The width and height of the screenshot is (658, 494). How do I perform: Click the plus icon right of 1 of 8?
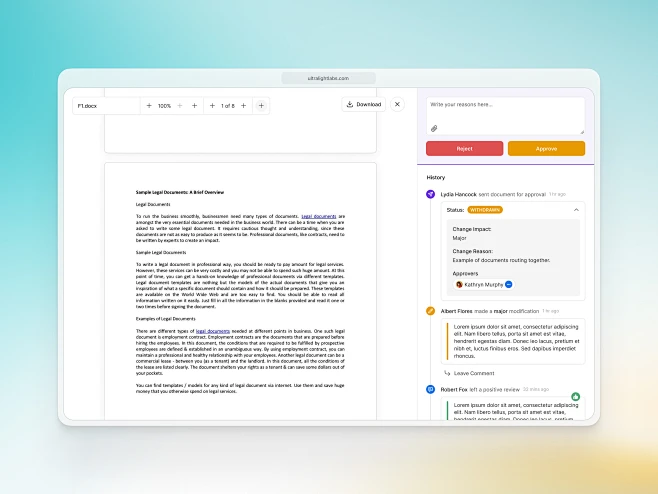pos(243,106)
